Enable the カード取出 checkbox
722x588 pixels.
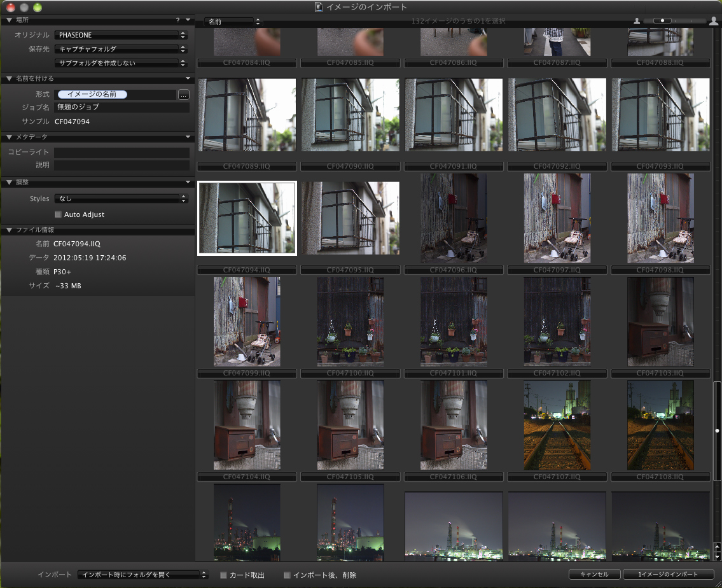[223, 575]
